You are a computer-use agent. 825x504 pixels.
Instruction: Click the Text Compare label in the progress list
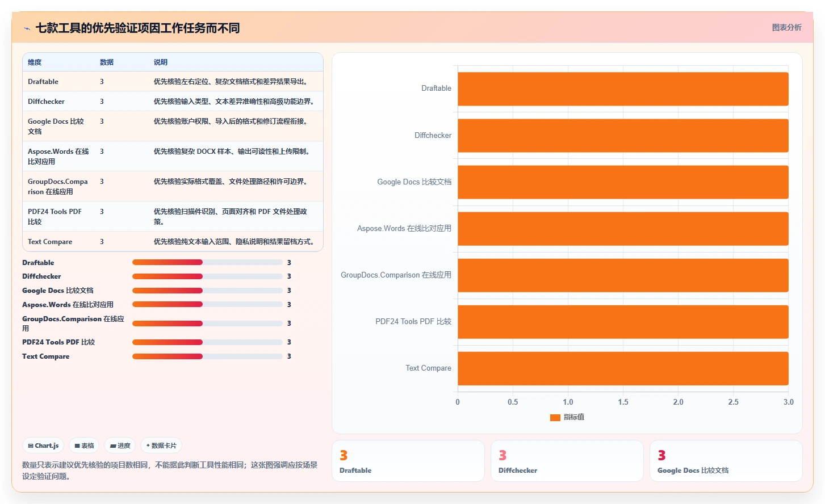click(46, 356)
